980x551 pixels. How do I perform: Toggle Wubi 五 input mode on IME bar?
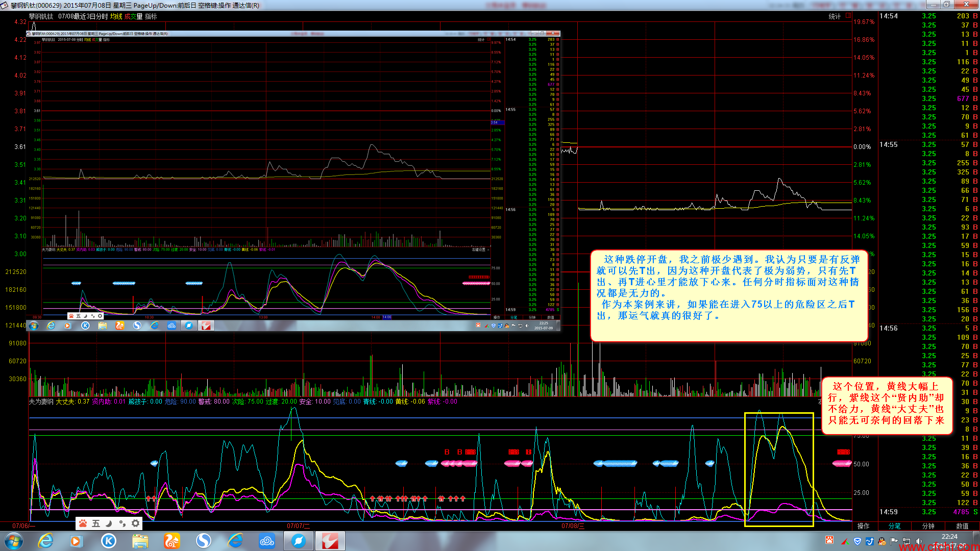point(96,523)
